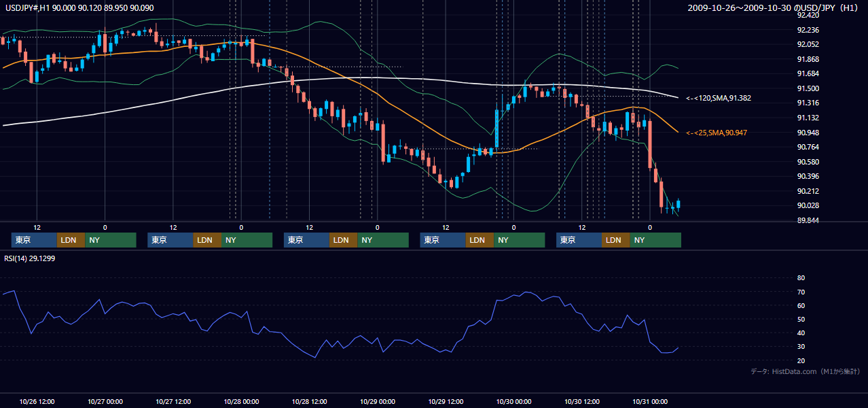This screenshot has width=868, height=408.
Task: Click the 10/31 00:00 date label
Action: coord(650,401)
